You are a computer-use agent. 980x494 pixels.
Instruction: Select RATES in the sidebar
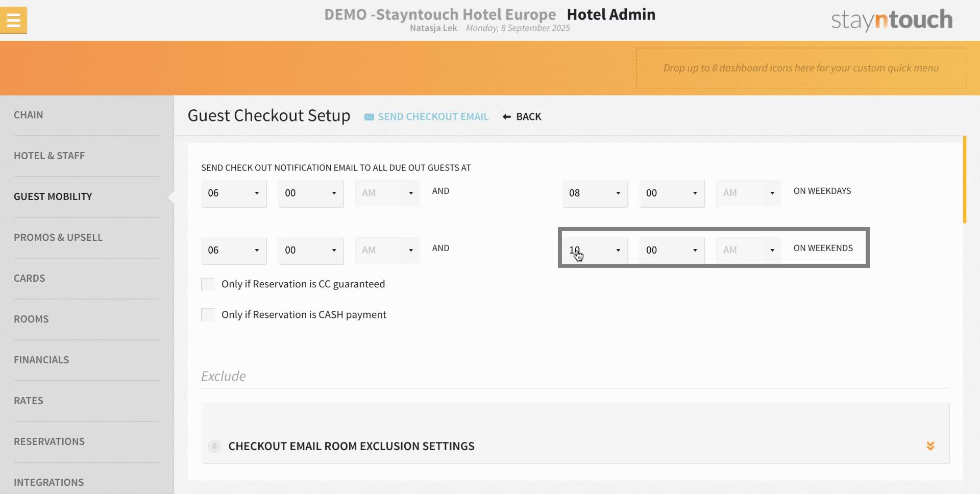(29, 401)
